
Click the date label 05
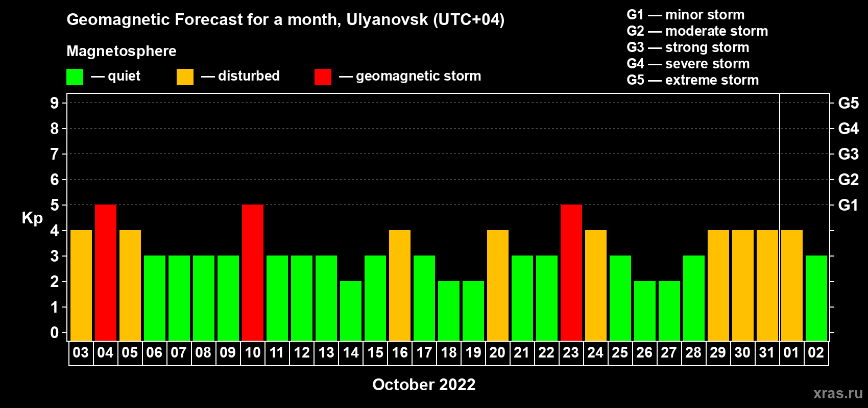coord(130,352)
